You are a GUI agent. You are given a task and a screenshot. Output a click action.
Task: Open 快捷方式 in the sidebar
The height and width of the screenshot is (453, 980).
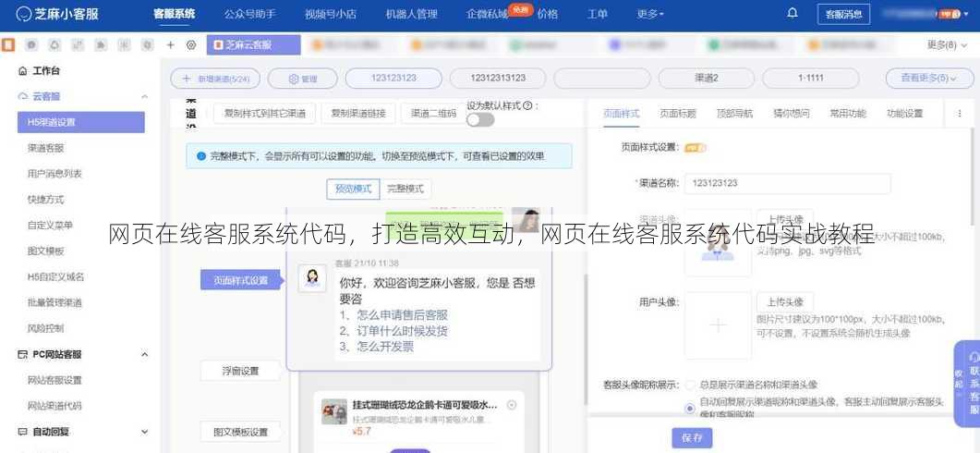point(45,199)
